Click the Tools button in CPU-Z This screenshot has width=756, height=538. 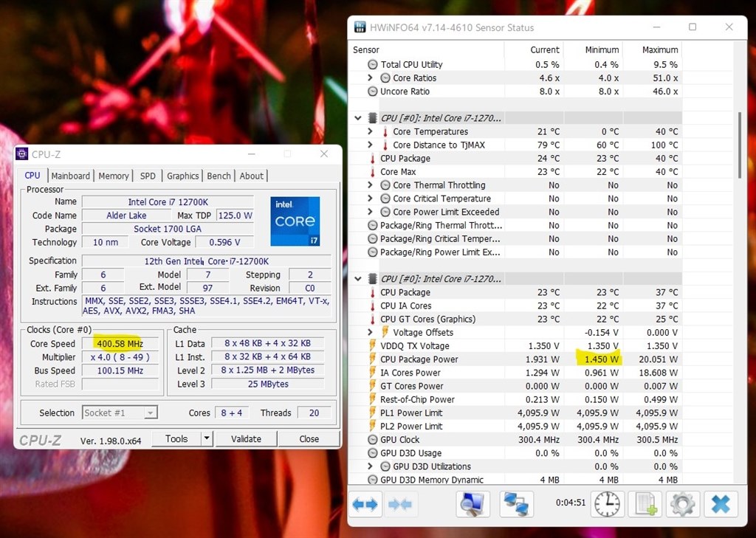[x=176, y=438]
